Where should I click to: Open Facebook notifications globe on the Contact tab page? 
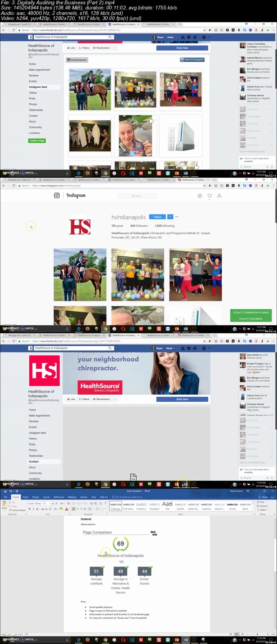tap(195, 348)
